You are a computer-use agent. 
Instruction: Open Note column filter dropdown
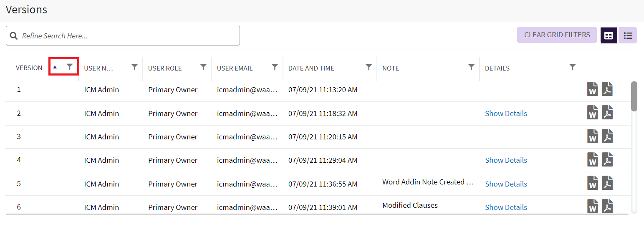pyautogui.click(x=471, y=67)
